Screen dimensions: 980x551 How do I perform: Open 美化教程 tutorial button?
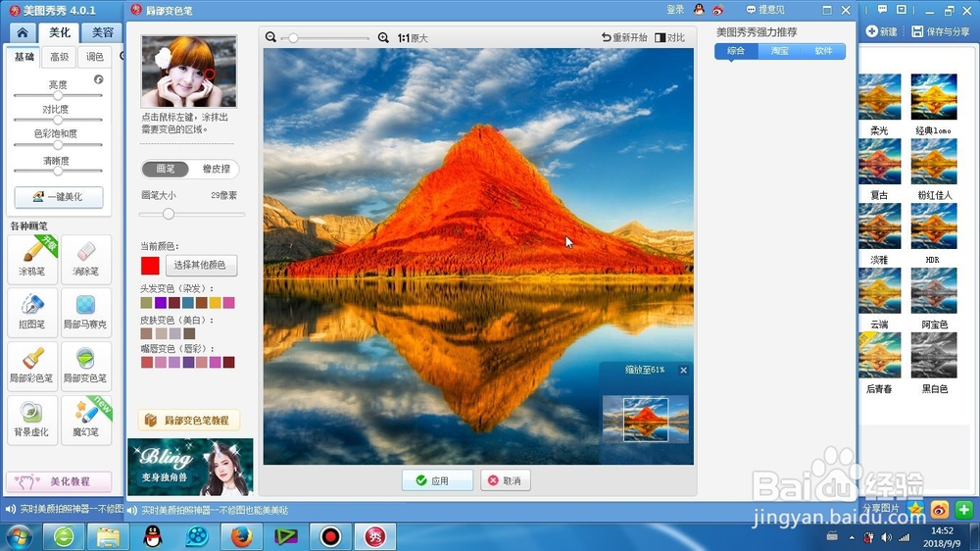(59, 481)
